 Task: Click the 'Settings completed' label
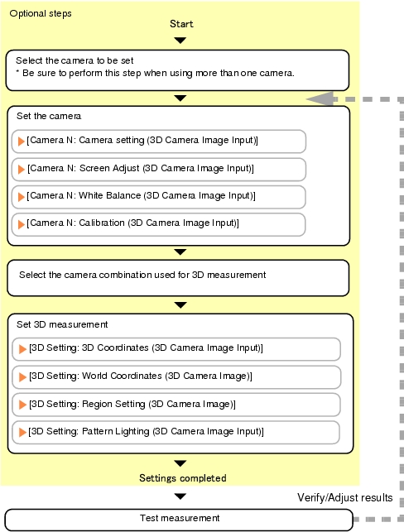pos(183,478)
